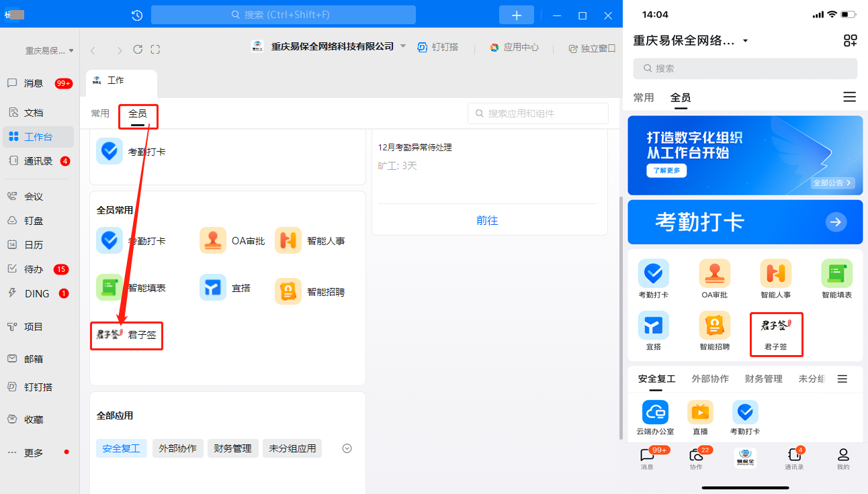868x494 pixels.
Task: Tap 智能招聘 in the phone app grid
Action: coord(714,332)
